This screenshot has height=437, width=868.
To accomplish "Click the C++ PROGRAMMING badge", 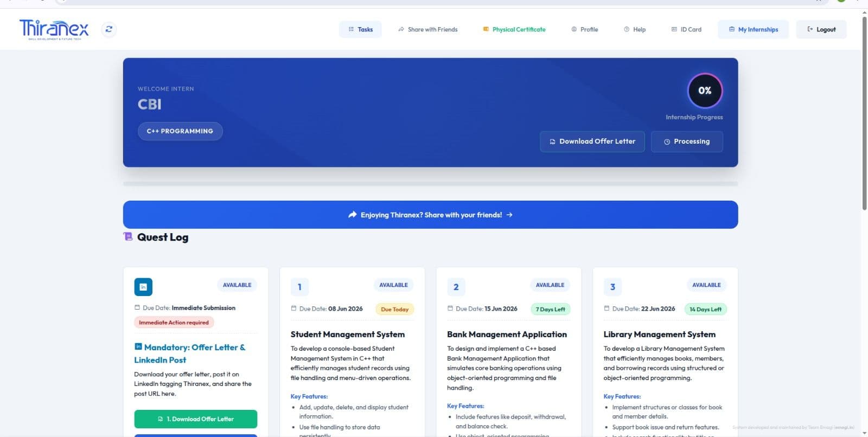I will point(180,131).
